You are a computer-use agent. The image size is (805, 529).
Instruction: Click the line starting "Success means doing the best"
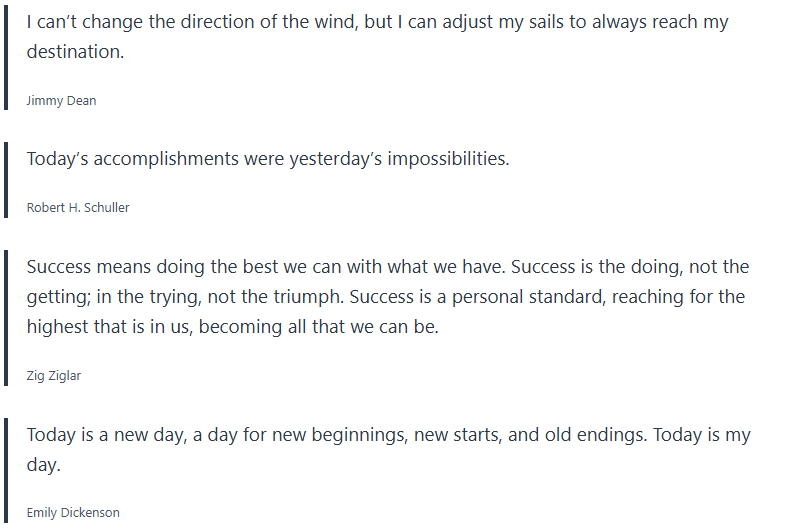click(387, 267)
